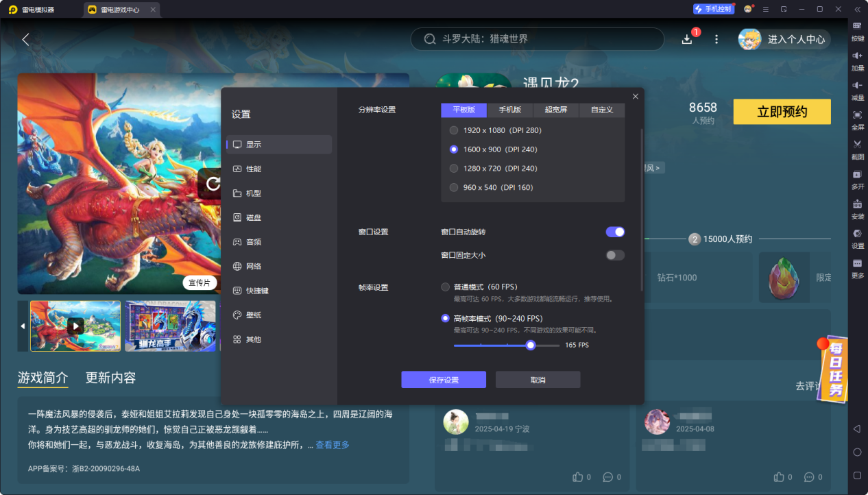Click the 查看更多 link
This screenshot has height=495, width=868.
pos(333,445)
